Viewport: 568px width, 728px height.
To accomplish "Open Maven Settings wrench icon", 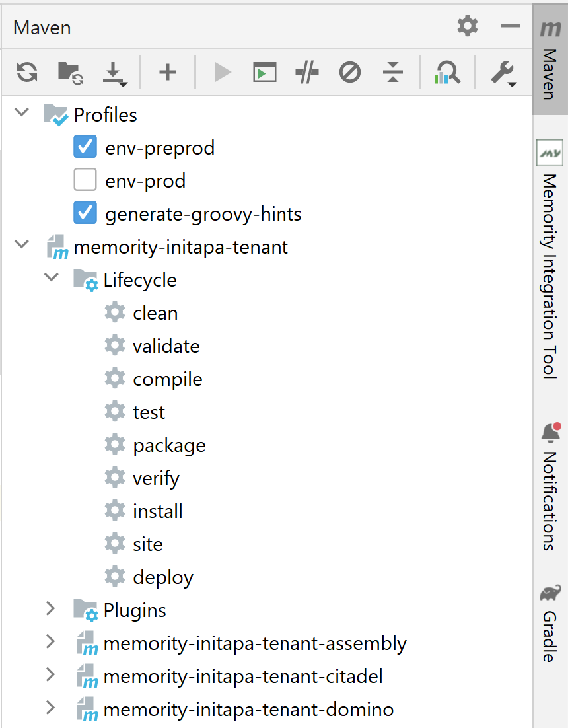I will (503, 72).
